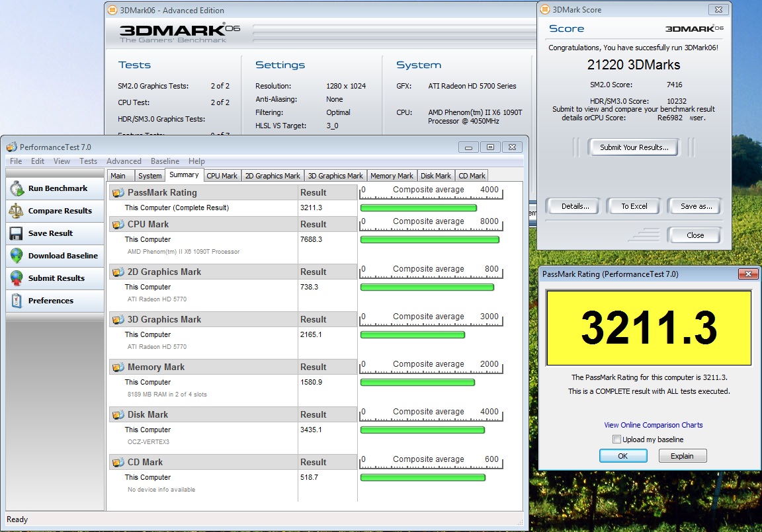Click the CPU Mark green result bar
The width and height of the screenshot is (762, 532).
[430, 239]
